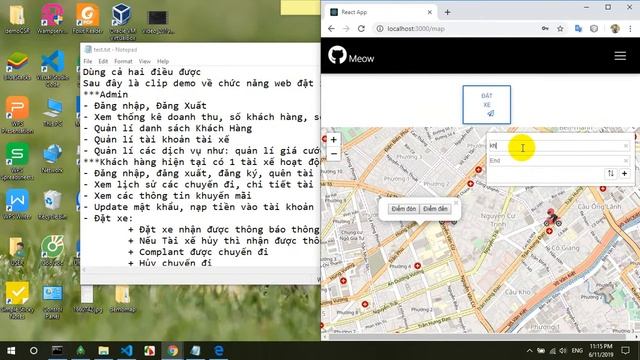Image resolution: width=640 pixels, height=360 pixels.
Task: Open WPS Writer desktop icon
Action: pyautogui.click(x=17, y=204)
